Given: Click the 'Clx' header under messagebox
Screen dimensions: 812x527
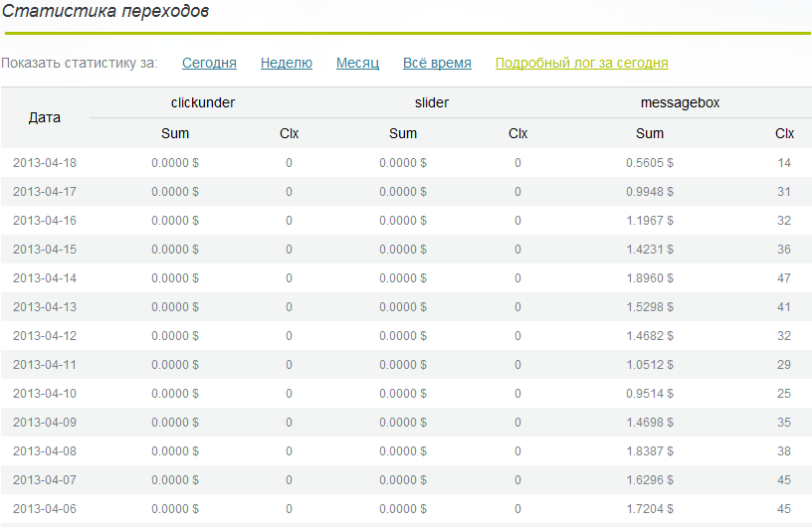Looking at the screenshot, I should tap(784, 133).
